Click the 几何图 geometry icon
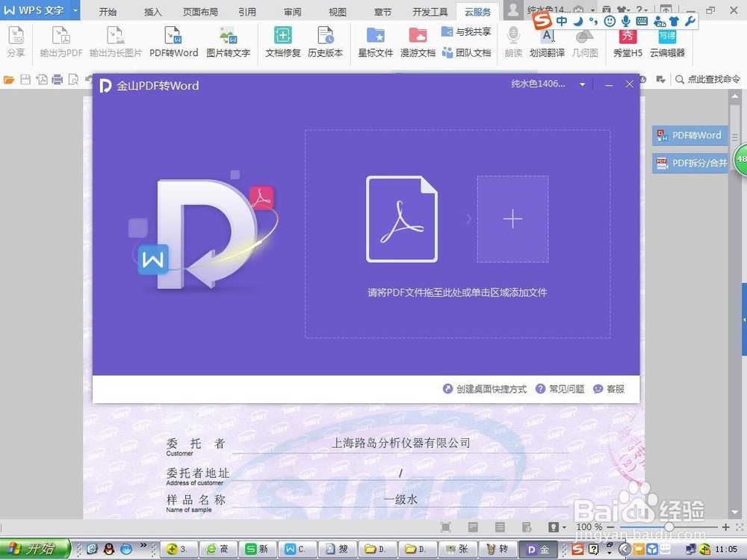Screen dimensions: 747x560 (585, 42)
